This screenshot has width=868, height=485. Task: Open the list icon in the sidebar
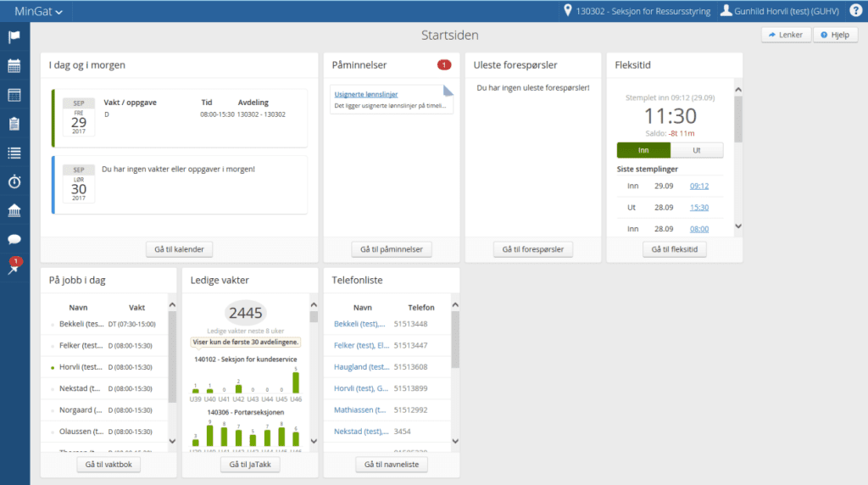click(x=14, y=153)
